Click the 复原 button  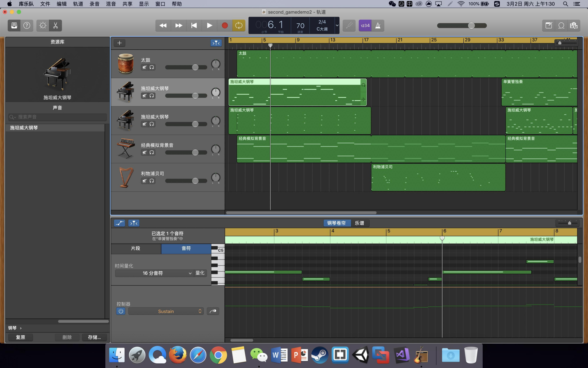(21, 337)
